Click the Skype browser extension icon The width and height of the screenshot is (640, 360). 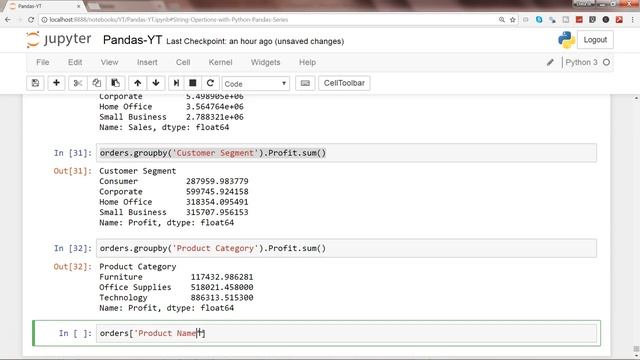[x=539, y=20]
